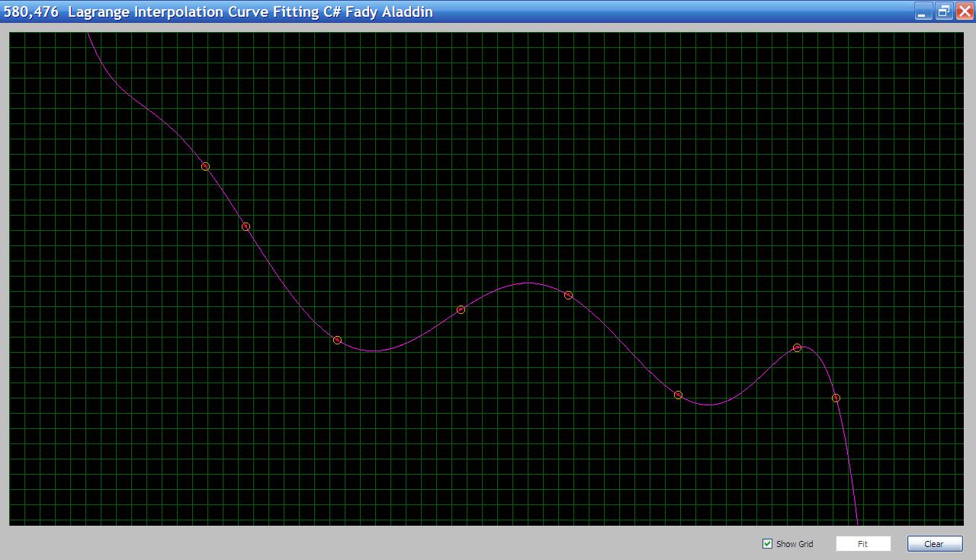Click the Fit button
Viewport: 976px width, 560px height.
pos(863,544)
